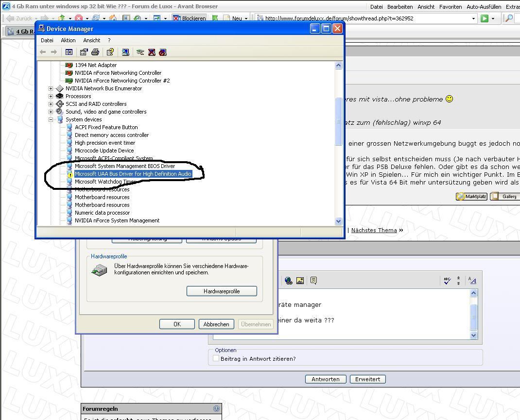Click the Device Manager back arrow
520x420 pixels.
click(x=43, y=52)
